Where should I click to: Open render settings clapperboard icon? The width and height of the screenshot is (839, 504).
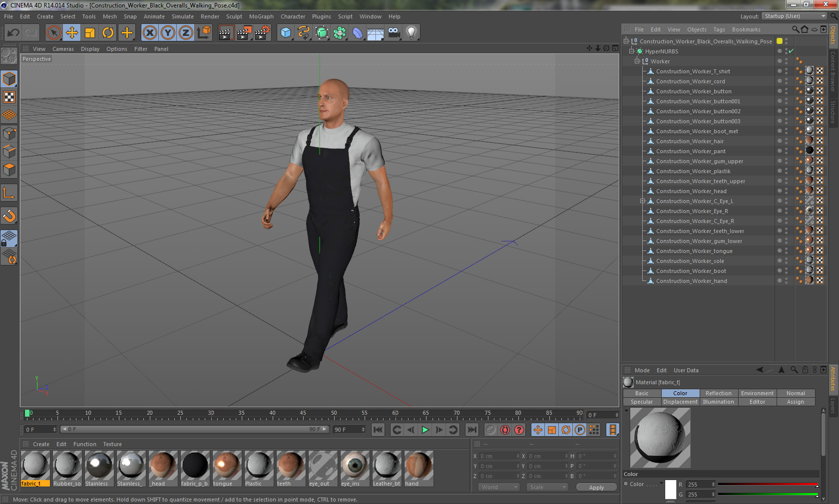pos(262,33)
